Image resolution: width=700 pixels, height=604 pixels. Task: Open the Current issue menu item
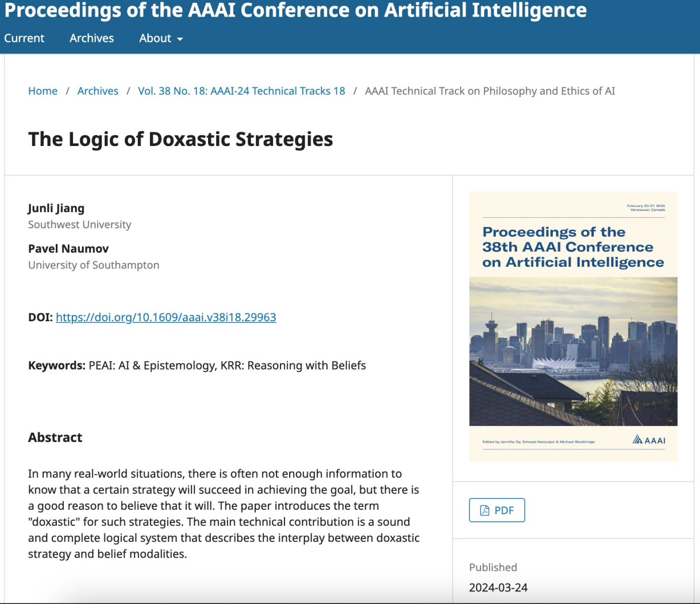(24, 39)
